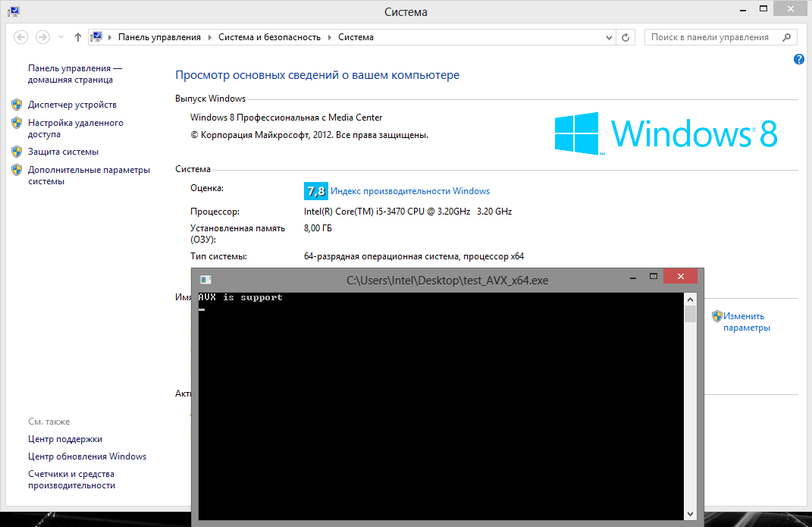Click forward arrow navigation button
Image resolution: width=812 pixels, height=527 pixels.
click(x=42, y=37)
